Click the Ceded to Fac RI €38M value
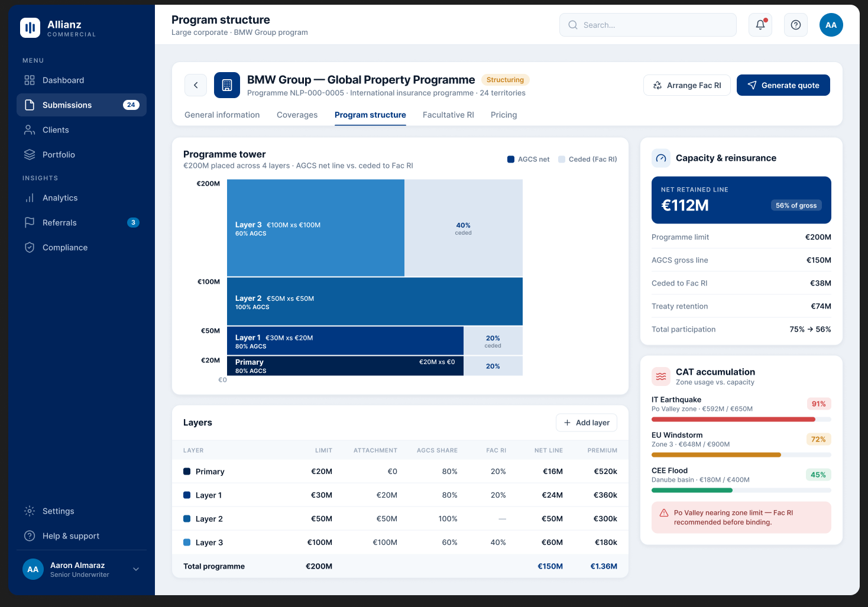Screen dimensions: 868x607 coord(821,283)
